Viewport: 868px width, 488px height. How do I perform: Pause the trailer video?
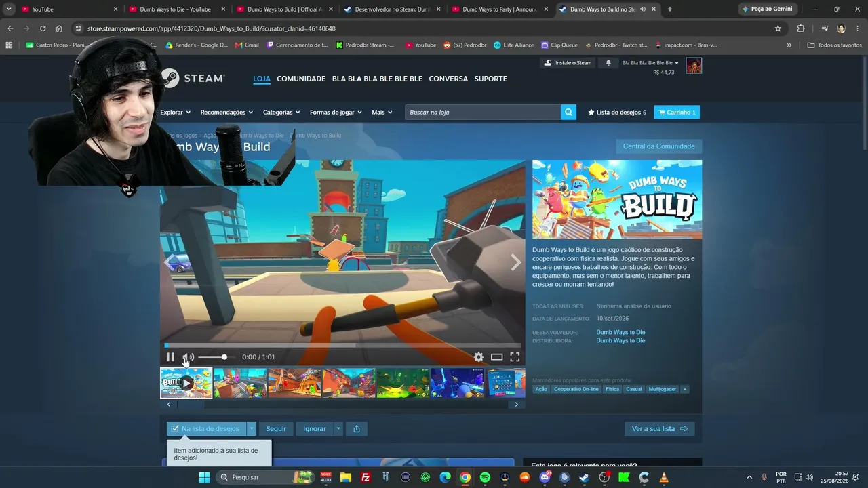(x=170, y=357)
